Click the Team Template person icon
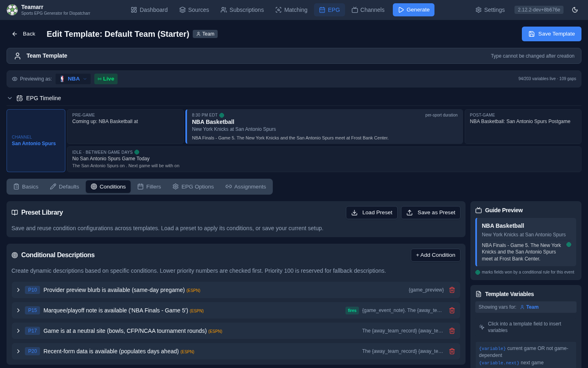The height and width of the screenshot is (368, 588). [18, 56]
